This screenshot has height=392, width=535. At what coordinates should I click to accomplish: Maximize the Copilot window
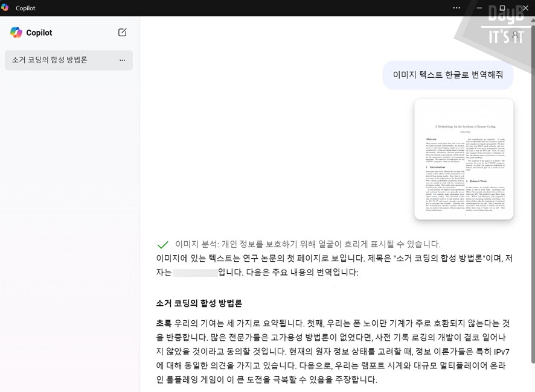tap(501, 8)
